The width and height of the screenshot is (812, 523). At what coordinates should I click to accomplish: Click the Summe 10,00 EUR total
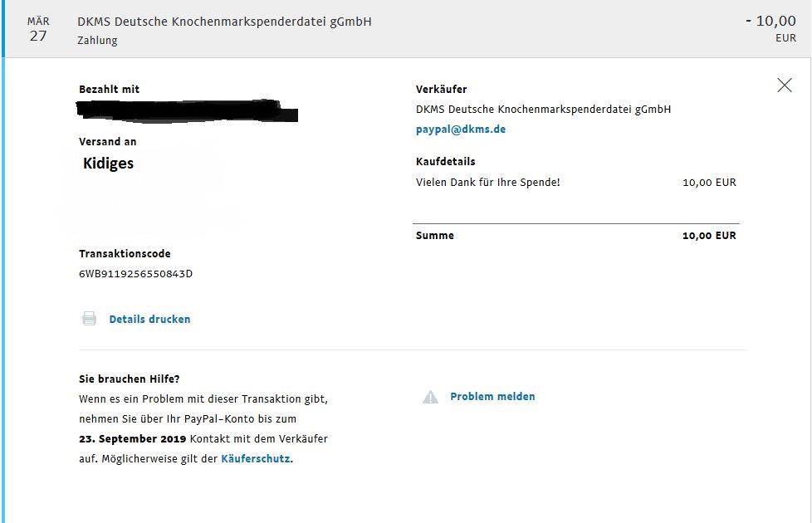576,236
